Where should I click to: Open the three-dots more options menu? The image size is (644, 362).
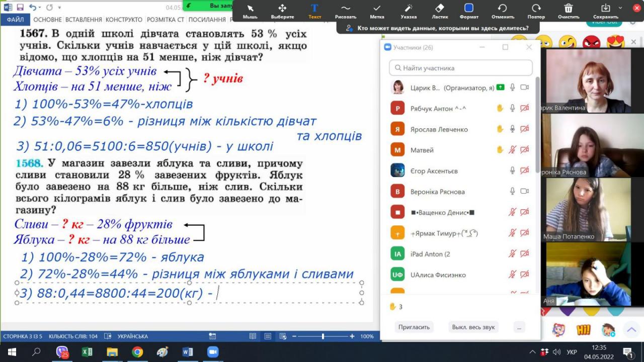(x=519, y=327)
